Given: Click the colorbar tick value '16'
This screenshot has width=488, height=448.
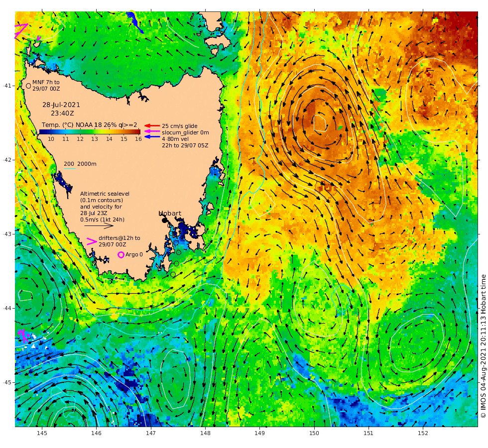Looking at the screenshot, I should tap(138, 139).
